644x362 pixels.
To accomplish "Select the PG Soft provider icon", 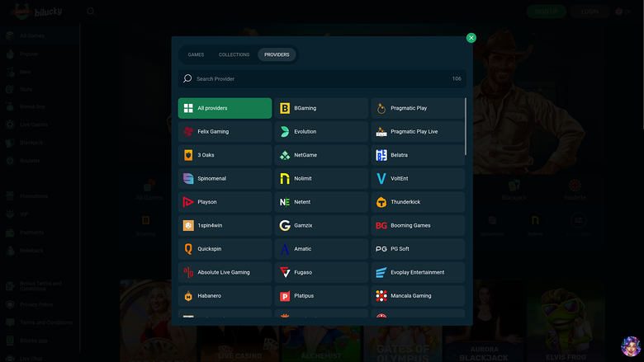I will pos(381,249).
